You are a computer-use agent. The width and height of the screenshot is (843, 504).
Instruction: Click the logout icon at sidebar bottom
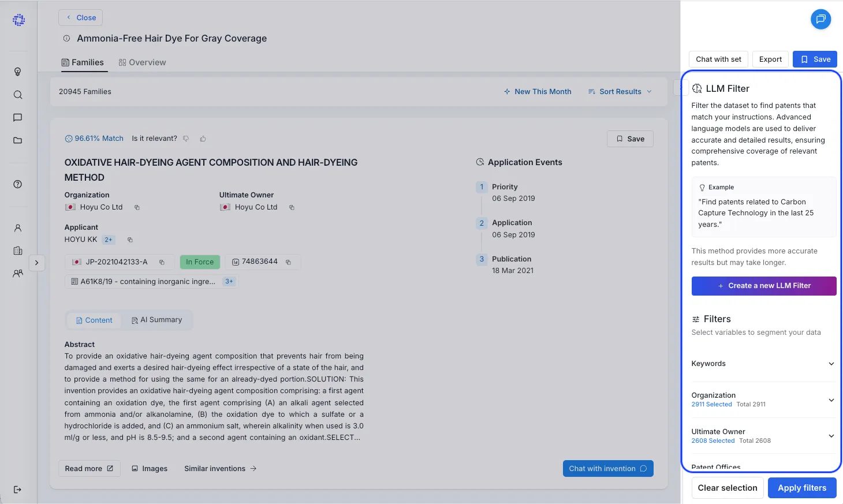18,490
